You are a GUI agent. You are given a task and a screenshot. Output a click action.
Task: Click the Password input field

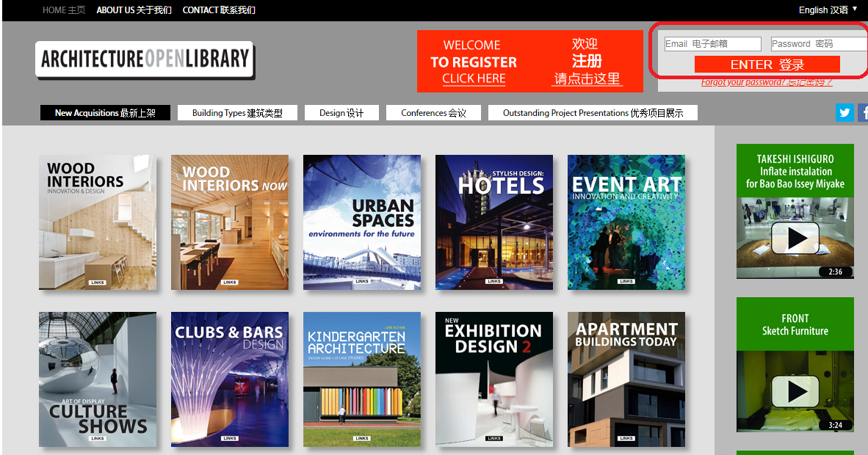pyautogui.click(x=818, y=44)
